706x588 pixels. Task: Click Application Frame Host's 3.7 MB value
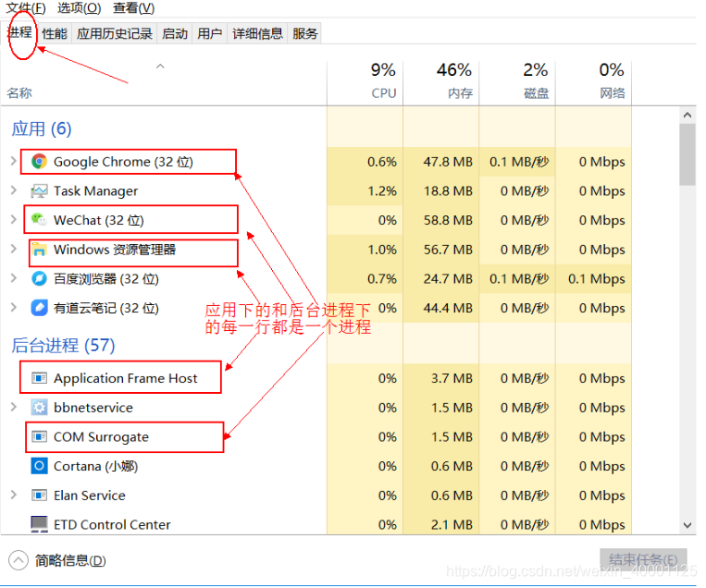click(x=452, y=378)
